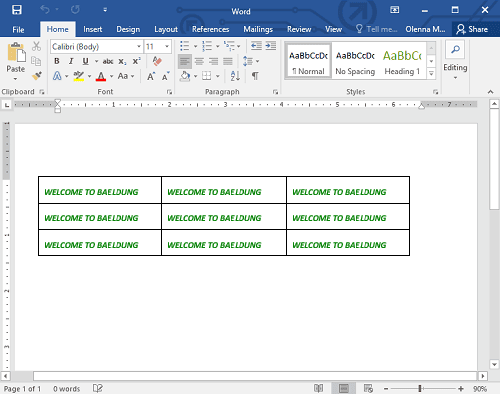Open the Calibri (Body) font name dropdown

(139, 47)
